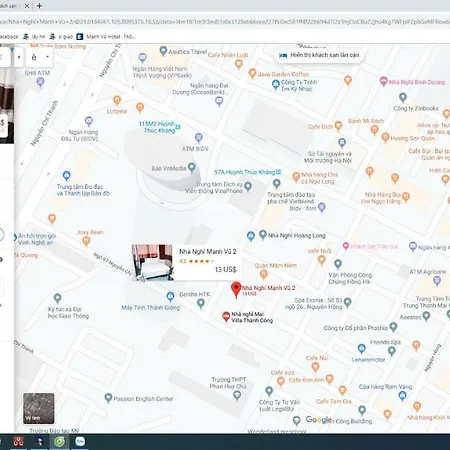Click the ATM Agribank pin
Screen dimensions: 450x450
point(437,281)
